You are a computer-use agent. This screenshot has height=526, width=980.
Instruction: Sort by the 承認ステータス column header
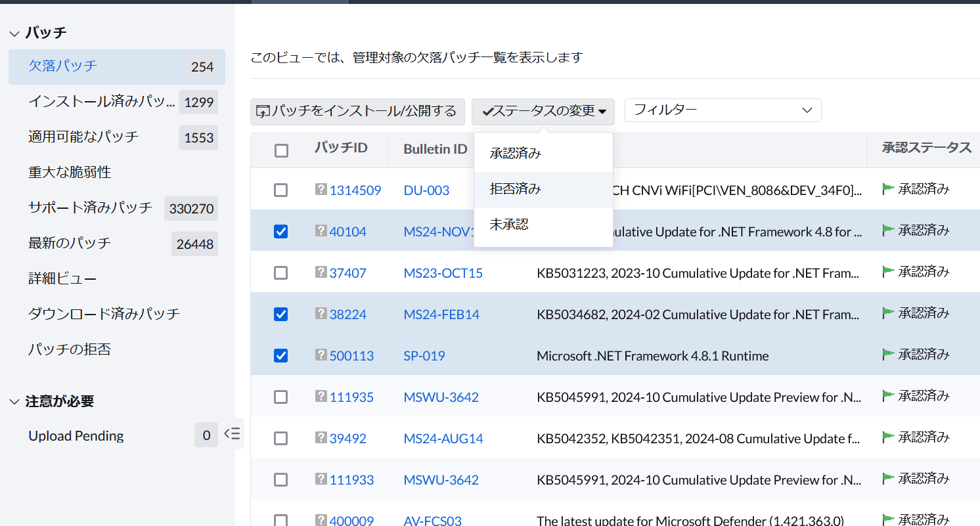click(x=926, y=148)
